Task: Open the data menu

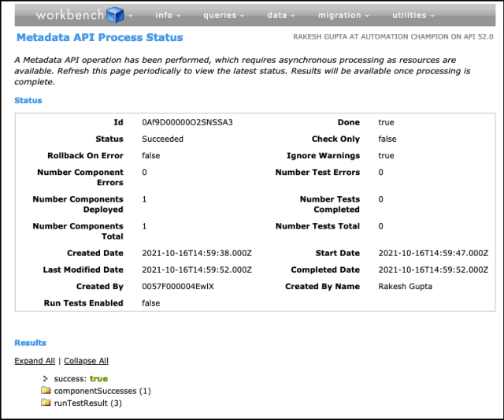Action: (x=281, y=15)
